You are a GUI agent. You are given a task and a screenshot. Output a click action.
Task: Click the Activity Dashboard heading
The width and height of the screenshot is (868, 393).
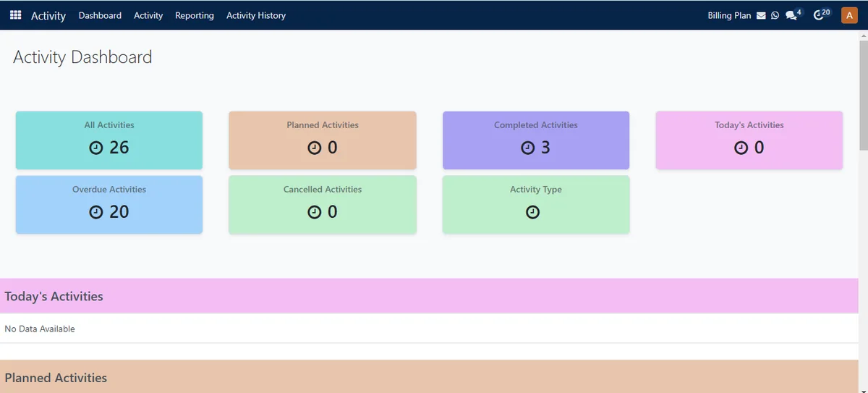coord(82,57)
